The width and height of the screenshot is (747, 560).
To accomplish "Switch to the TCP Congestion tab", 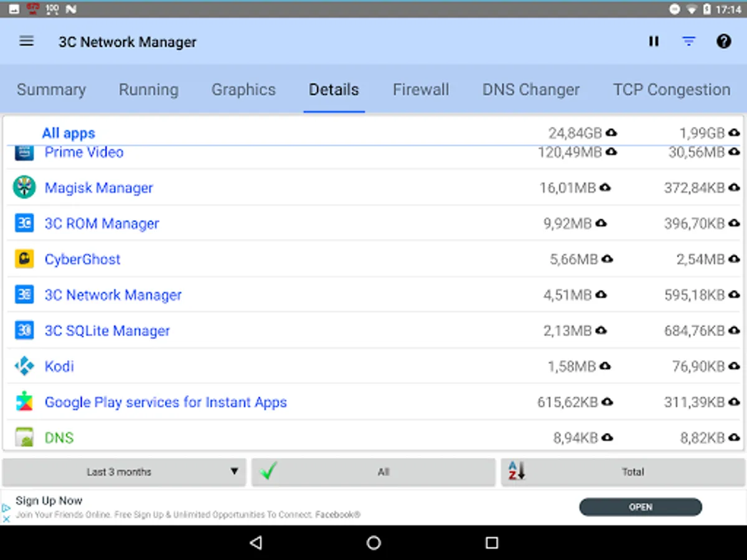I will [672, 90].
